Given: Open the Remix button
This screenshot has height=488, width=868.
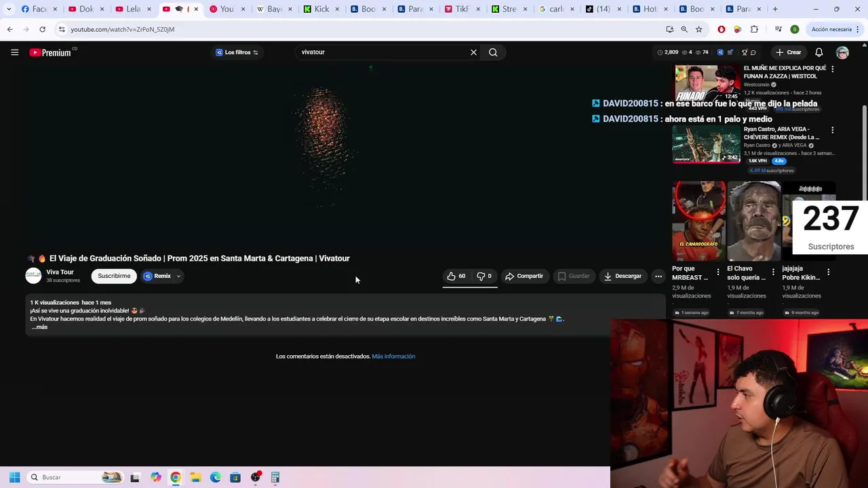Looking at the screenshot, I should click(x=157, y=276).
